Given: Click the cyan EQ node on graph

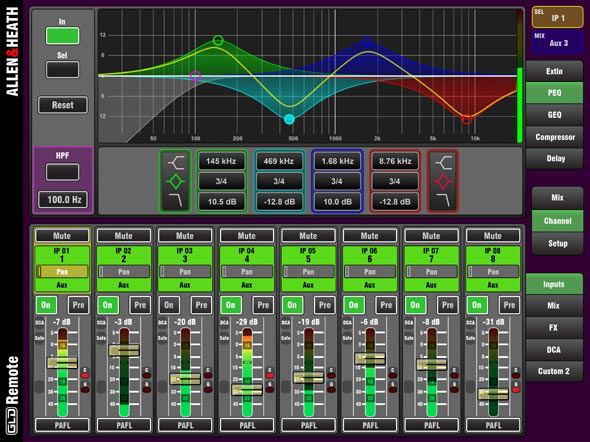Looking at the screenshot, I should [x=289, y=119].
